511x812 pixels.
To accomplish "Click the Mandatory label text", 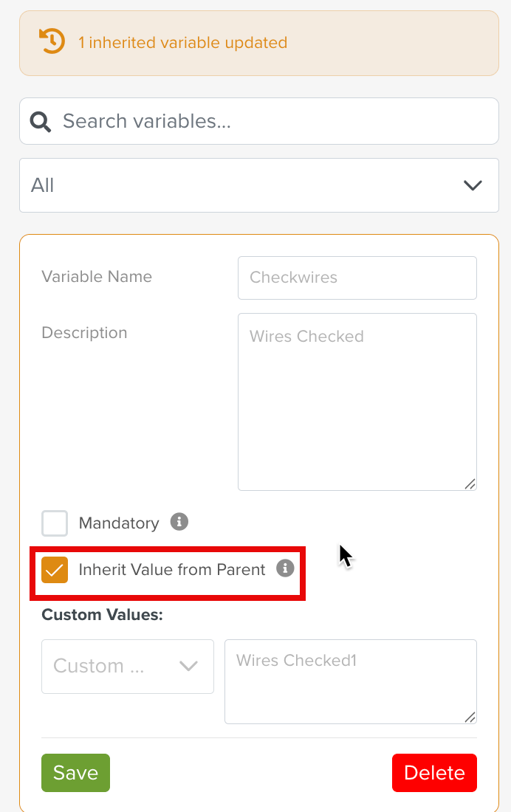I will pos(119,523).
